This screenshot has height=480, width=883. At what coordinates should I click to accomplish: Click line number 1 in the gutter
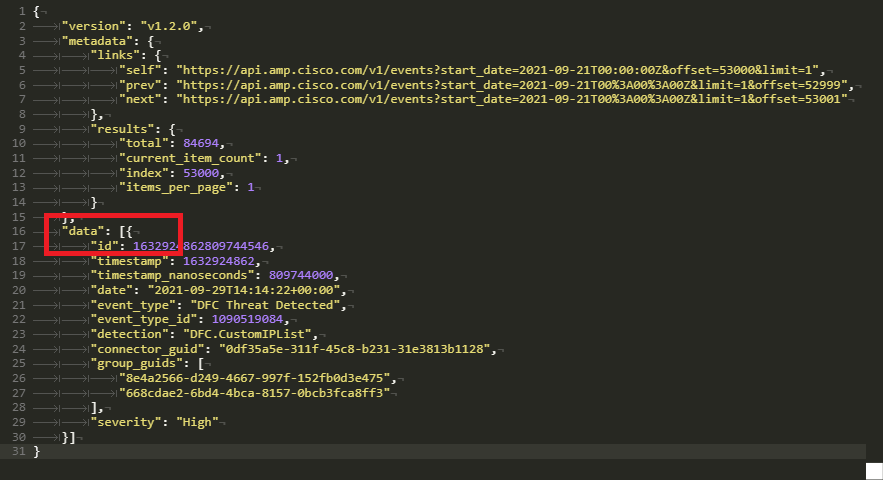(x=21, y=11)
